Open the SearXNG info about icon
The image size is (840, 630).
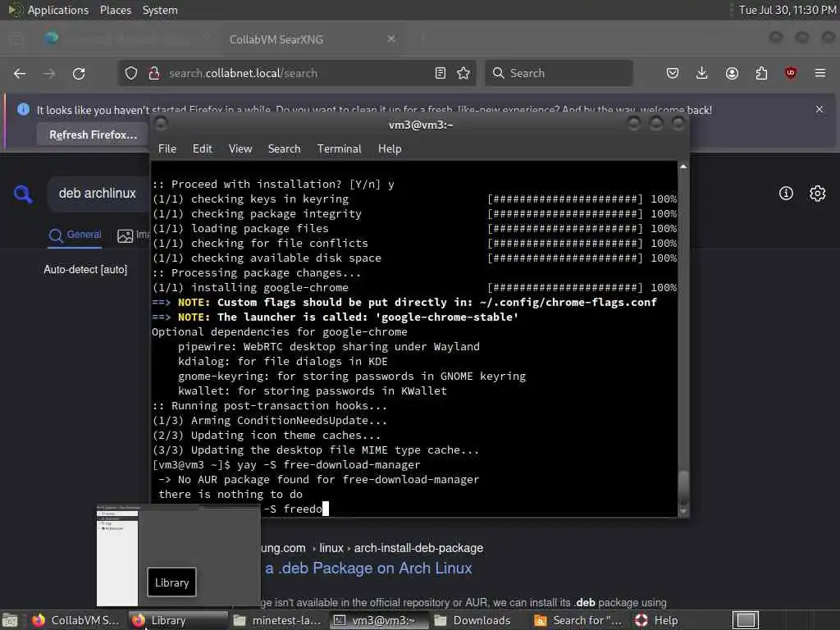coord(786,194)
